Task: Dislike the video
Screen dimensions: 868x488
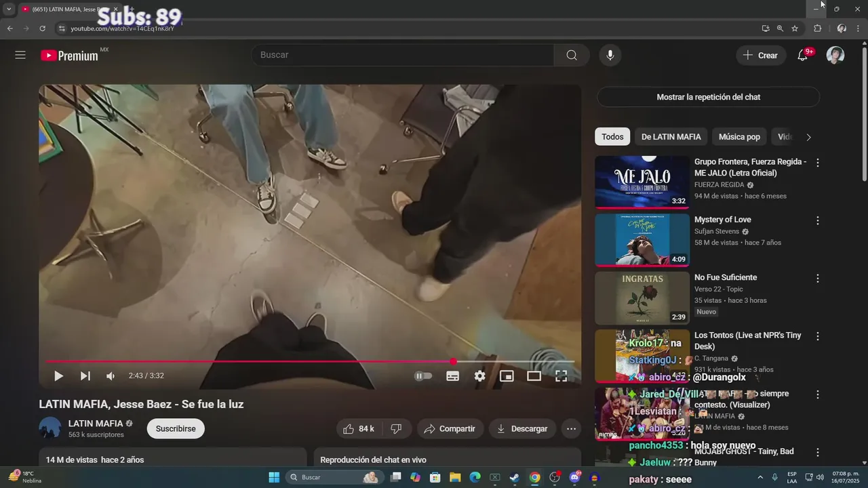Action: [x=397, y=428]
